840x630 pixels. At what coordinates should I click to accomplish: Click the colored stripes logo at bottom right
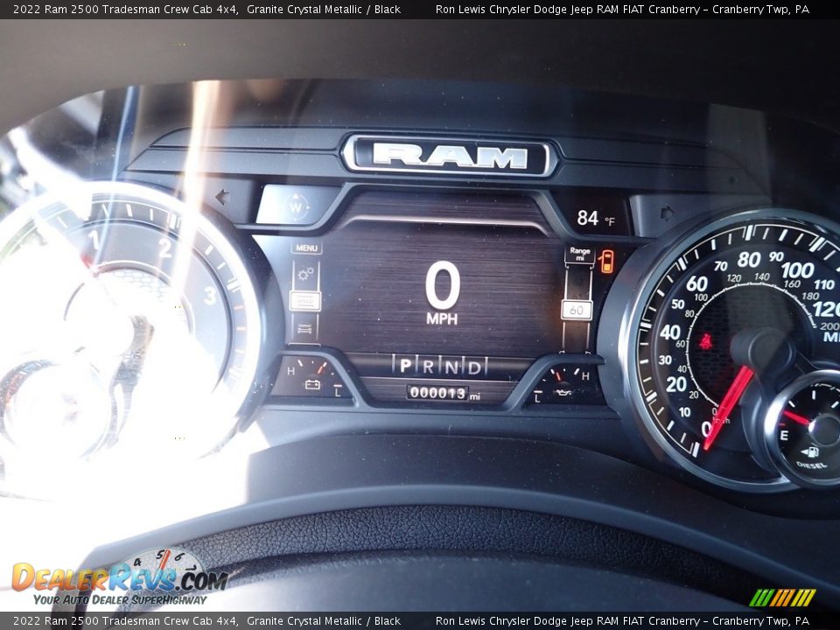point(782,598)
